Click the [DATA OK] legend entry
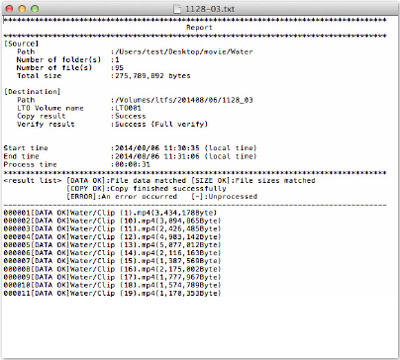 click(126, 181)
